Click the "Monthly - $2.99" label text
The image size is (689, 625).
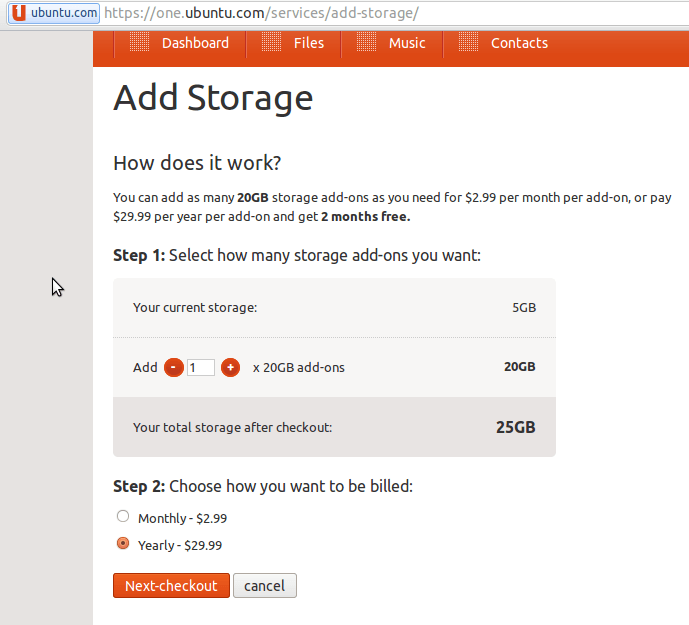click(183, 518)
